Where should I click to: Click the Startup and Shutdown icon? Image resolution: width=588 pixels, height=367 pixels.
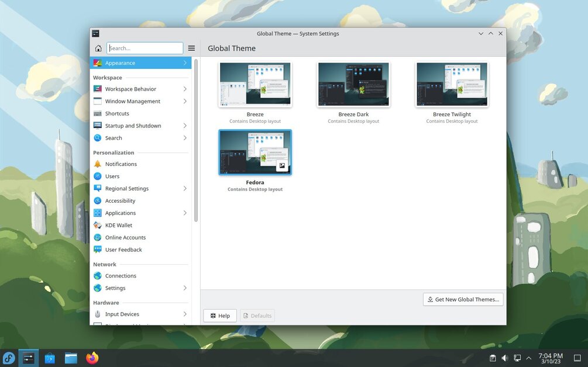(98, 126)
